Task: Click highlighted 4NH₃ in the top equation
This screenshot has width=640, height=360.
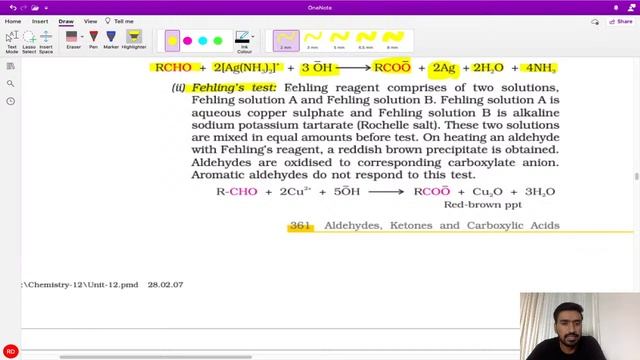Action: pyautogui.click(x=541, y=68)
